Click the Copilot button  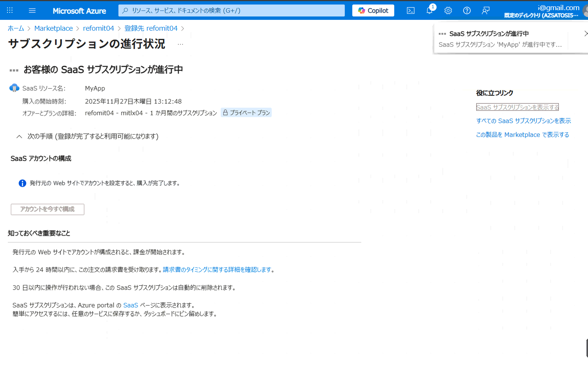373,10
